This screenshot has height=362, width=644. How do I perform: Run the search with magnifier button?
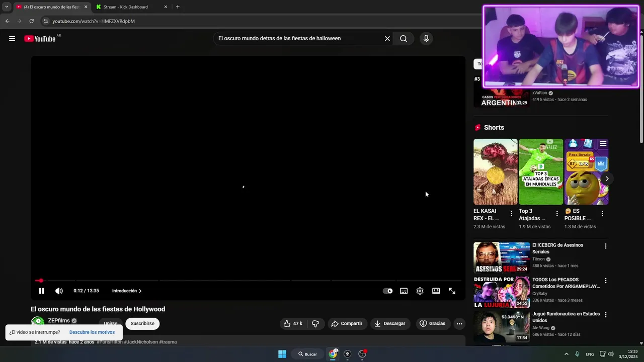tap(404, 39)
